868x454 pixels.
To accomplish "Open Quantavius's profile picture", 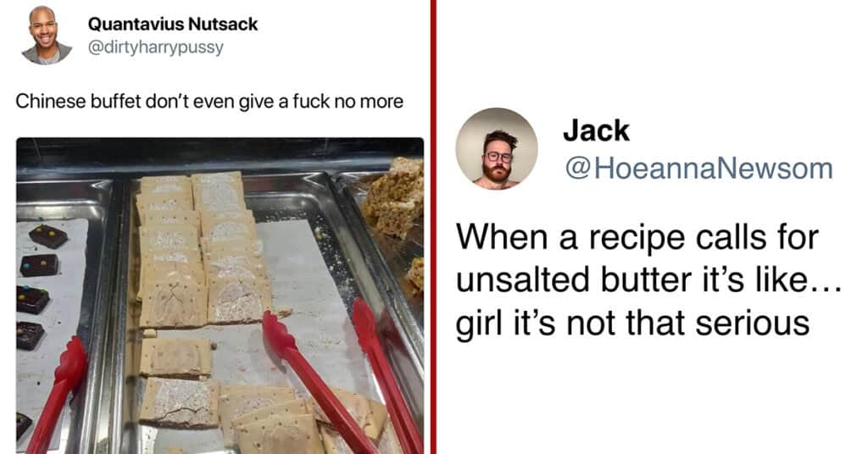I will pos(47,36).
